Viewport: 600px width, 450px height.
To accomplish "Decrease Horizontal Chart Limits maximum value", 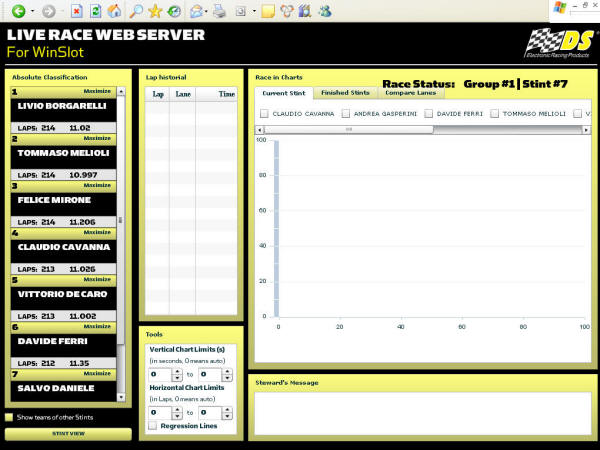I will pos(227,416).
